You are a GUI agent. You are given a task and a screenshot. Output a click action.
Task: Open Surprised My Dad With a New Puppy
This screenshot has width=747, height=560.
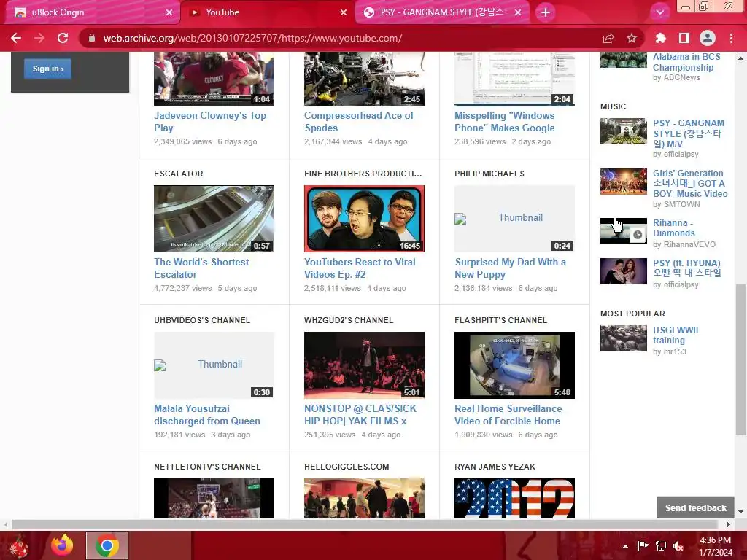coord(510,268)
